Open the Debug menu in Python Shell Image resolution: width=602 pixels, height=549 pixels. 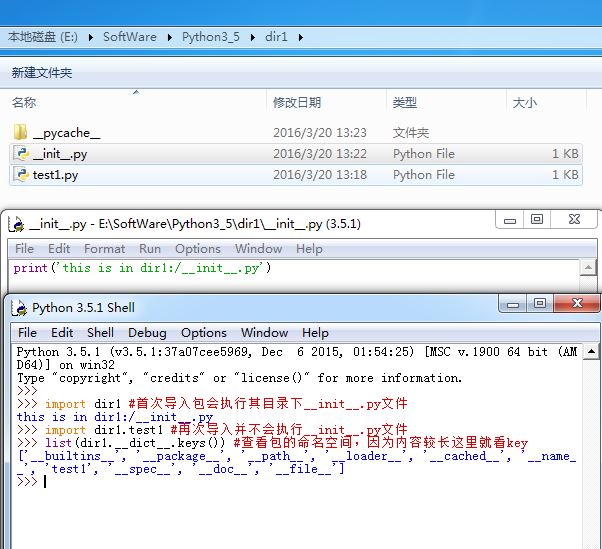pos(147,332)
